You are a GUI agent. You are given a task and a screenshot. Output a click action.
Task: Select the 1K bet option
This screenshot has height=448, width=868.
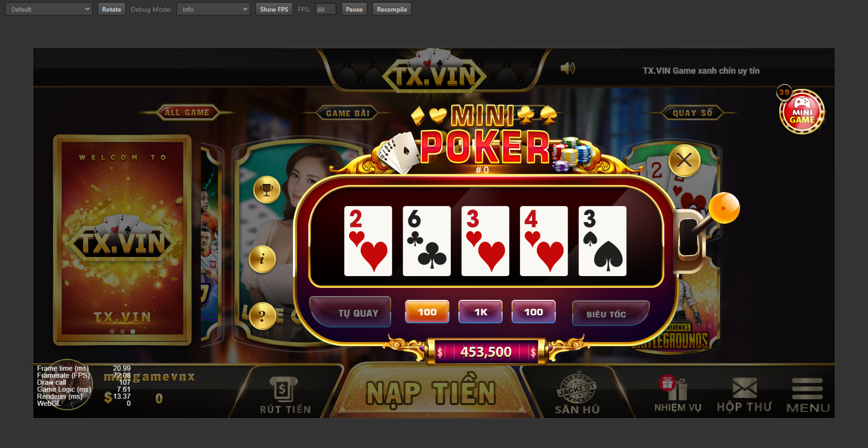[481, 312]
